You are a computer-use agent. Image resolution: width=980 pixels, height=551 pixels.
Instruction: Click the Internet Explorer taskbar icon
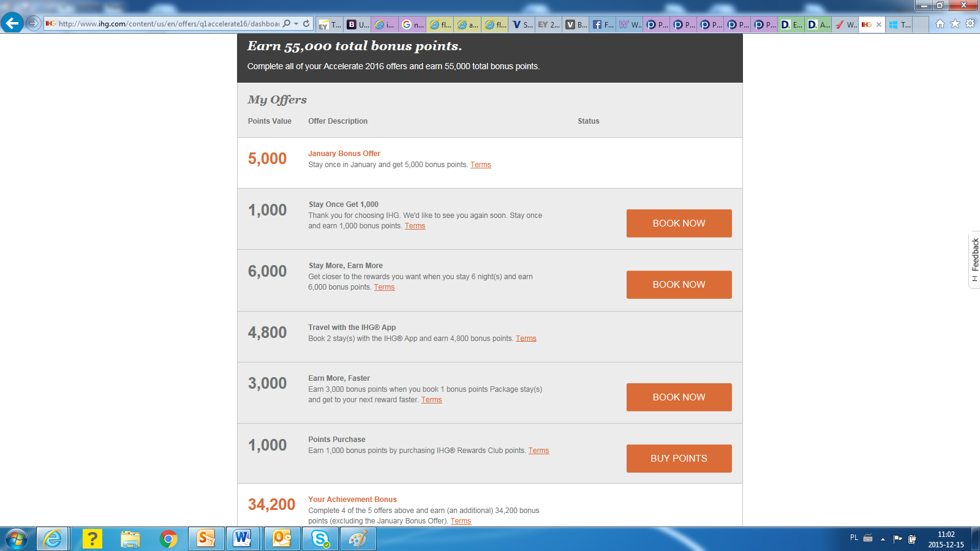click(x=53, y=539)
